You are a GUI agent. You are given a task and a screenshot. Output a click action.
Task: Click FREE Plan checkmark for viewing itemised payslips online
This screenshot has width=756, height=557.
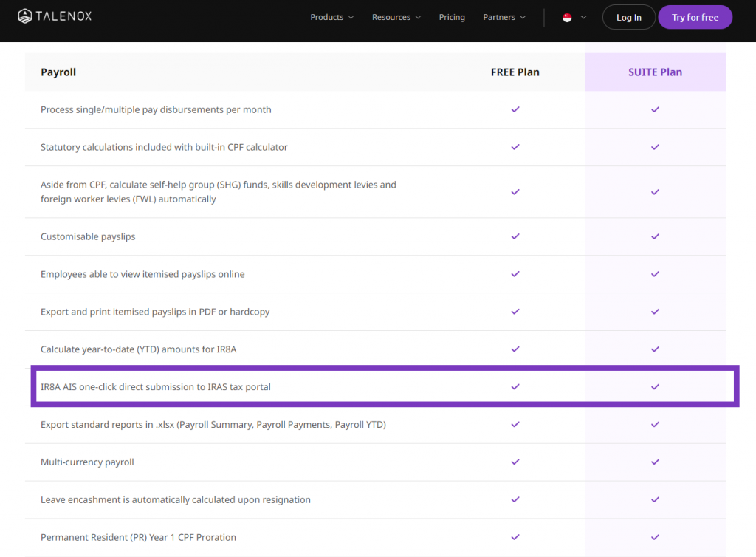(x=515, y=274)
